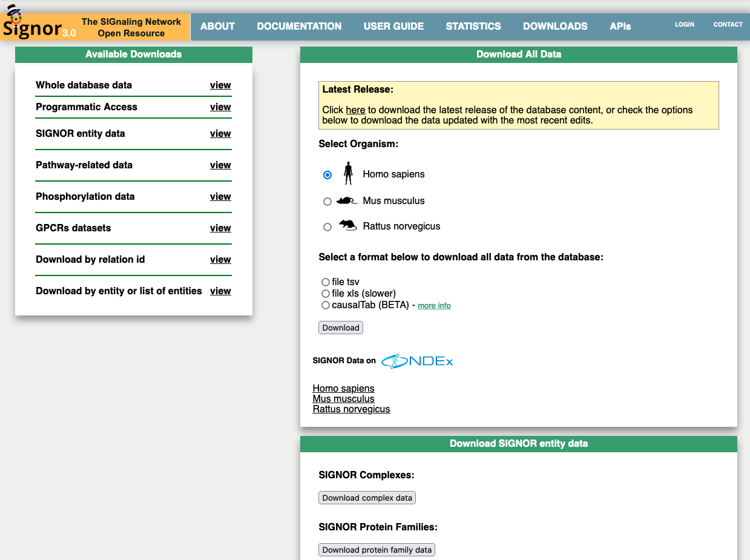Click Download complex data button
Screen dimensions: 750x560
367,498
